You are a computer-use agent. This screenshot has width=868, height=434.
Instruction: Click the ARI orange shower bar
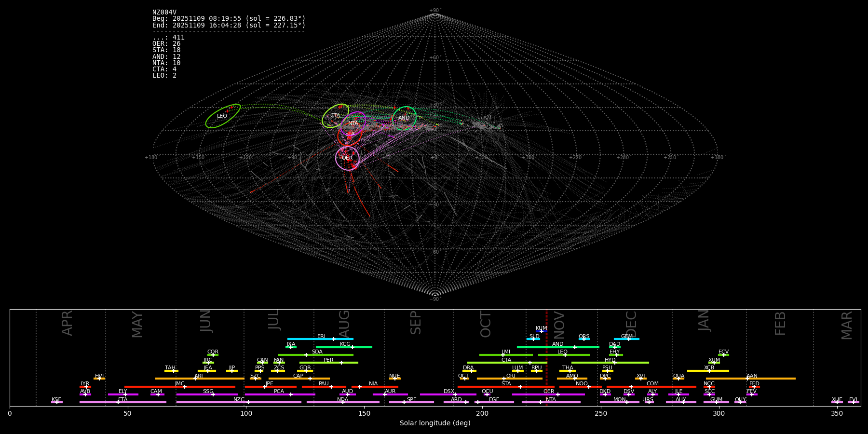(200, 379)
